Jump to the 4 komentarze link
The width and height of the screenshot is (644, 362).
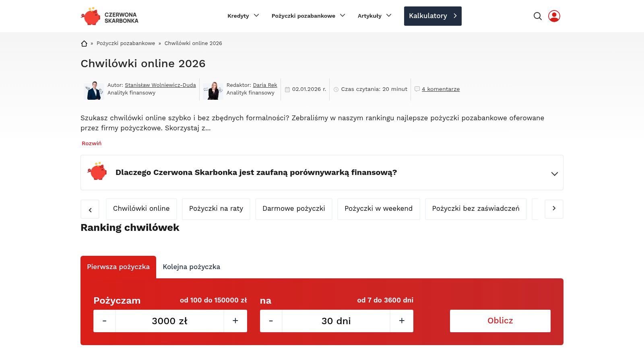click(x=441, y=89)
